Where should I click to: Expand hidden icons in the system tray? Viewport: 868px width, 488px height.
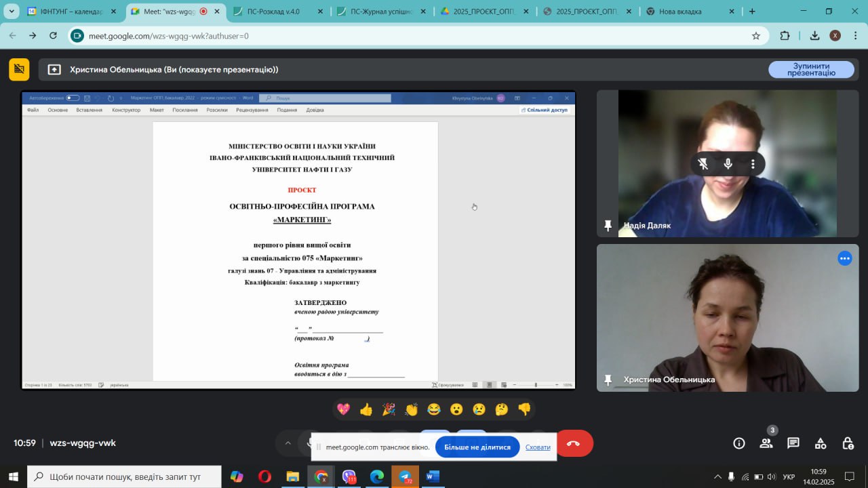pyautogui.click(x=717, y=476)
